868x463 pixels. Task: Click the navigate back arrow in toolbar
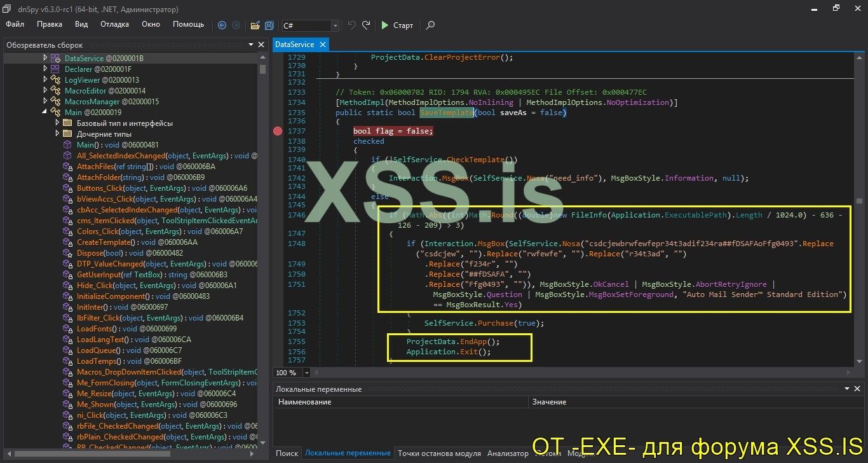[222, 25]
